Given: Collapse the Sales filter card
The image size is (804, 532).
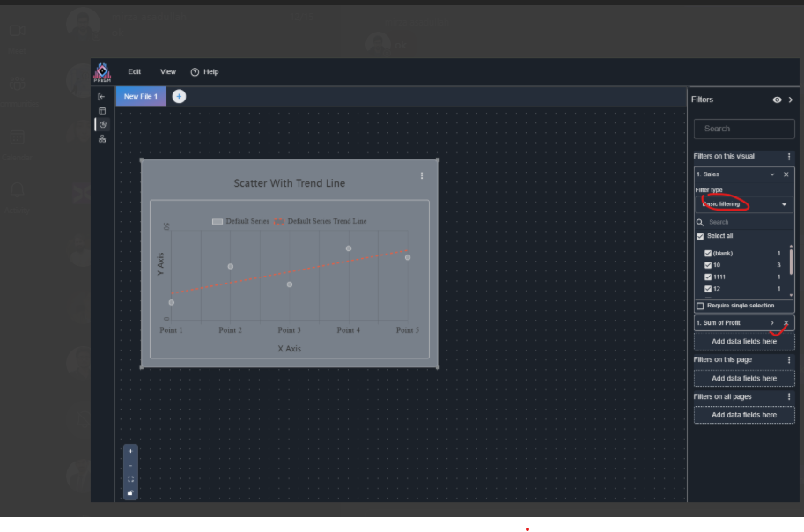Looking at the screenshot, I should pyautogui.click(x=772, y=174).
